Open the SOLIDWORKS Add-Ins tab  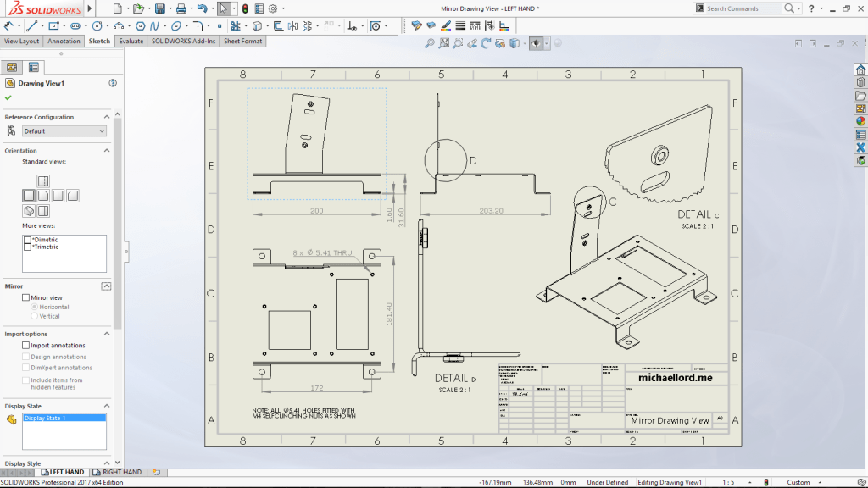pyautogui.click(x=183, y=41)
